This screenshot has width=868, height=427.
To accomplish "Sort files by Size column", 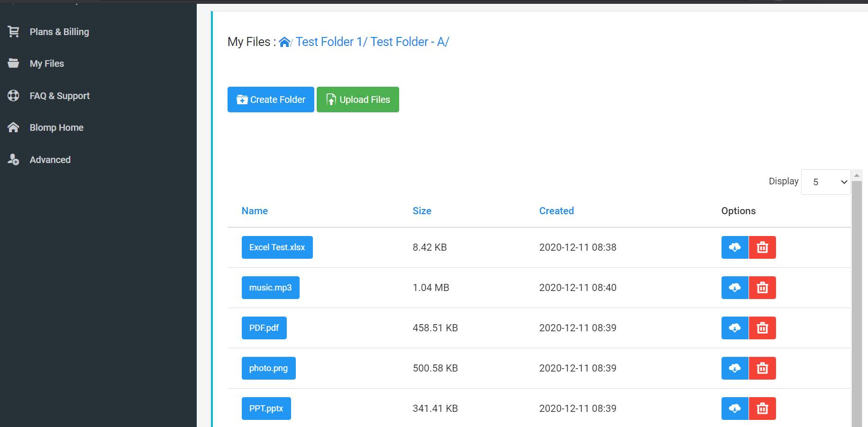I will 421,211.
